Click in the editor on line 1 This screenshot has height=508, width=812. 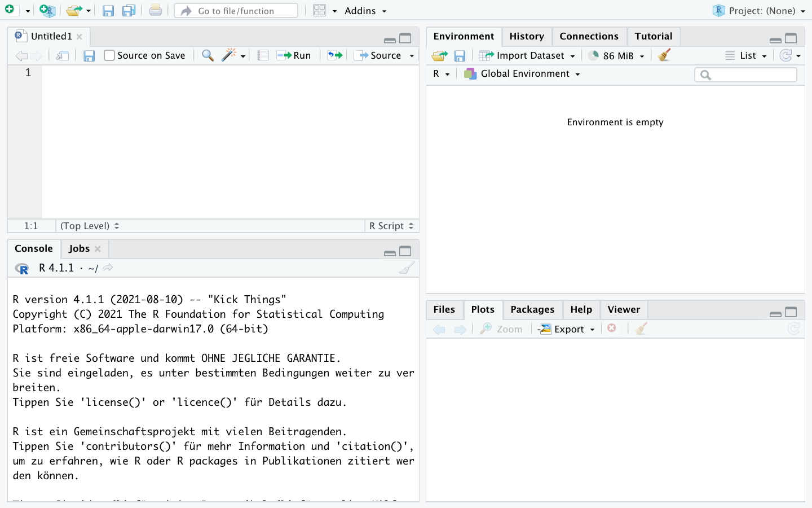pyautogui.click(x=230, y=72)
